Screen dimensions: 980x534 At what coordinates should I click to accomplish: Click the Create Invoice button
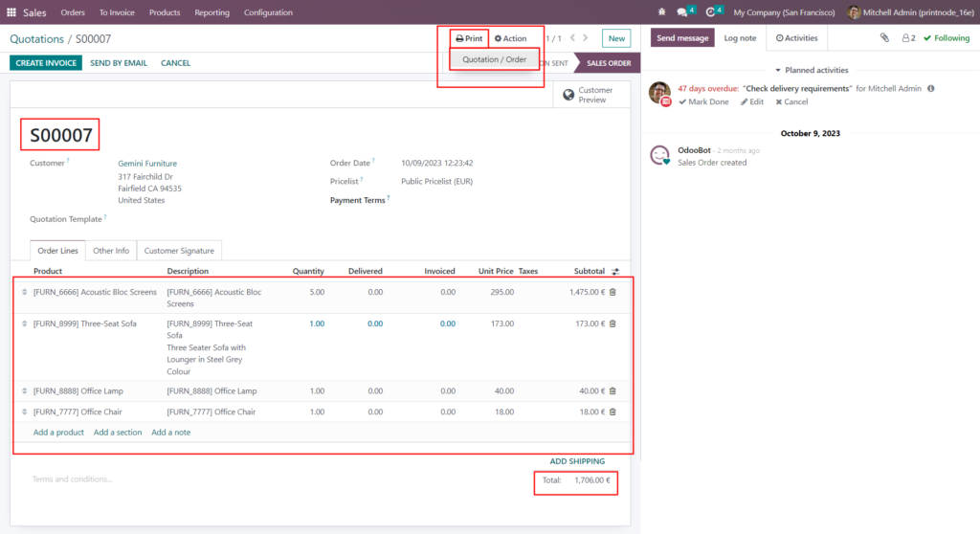coord(46,63)
